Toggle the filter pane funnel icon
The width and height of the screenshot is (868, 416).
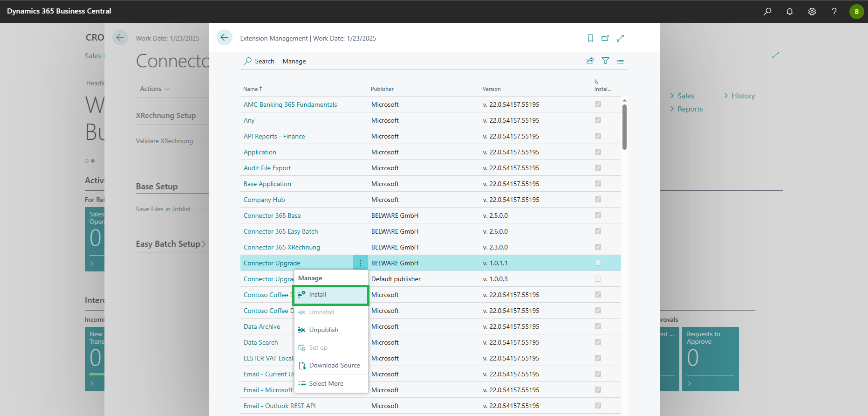[x=605, y=61]
